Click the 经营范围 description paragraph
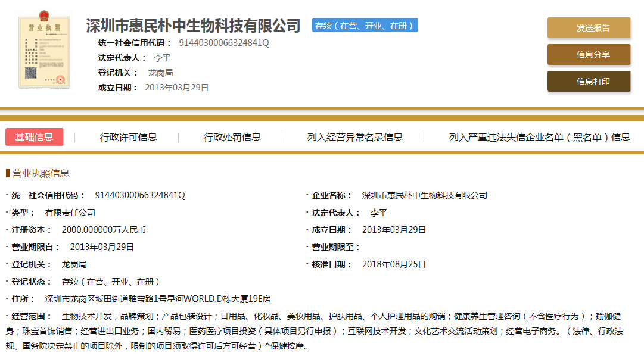The height and width of the screenshot is (356, 644). (x=322, y=330)
